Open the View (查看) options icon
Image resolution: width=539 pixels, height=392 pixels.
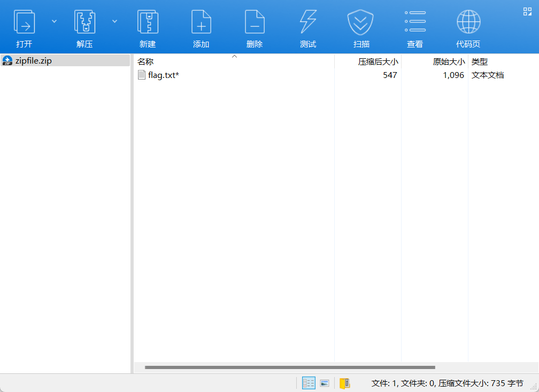(415, 22)
